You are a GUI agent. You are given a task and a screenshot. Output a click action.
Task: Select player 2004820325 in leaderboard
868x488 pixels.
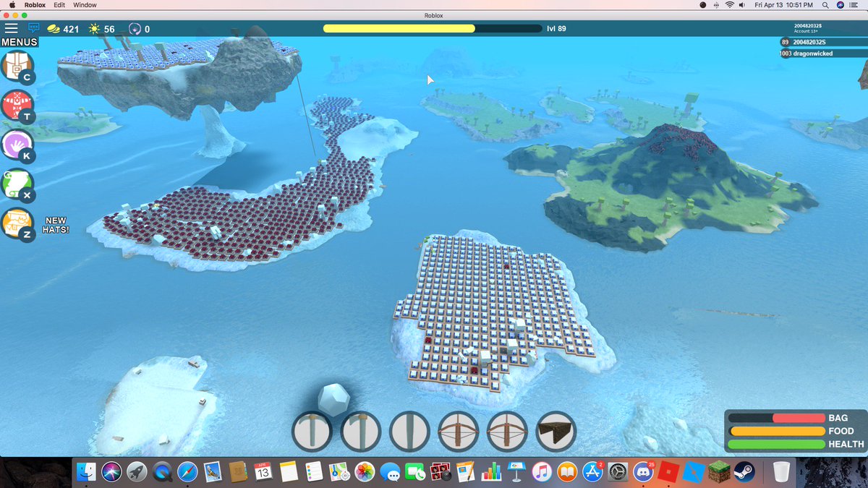tap(823, 42)
